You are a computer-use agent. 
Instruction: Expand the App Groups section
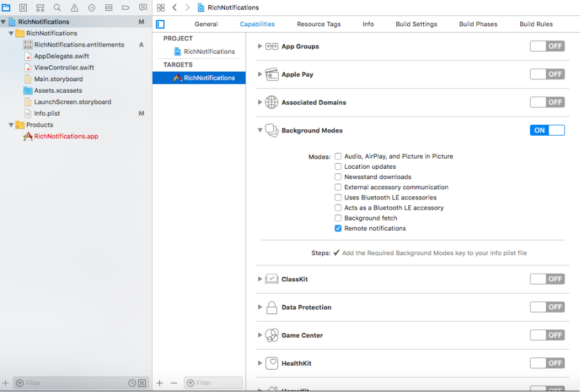(259, 46)
